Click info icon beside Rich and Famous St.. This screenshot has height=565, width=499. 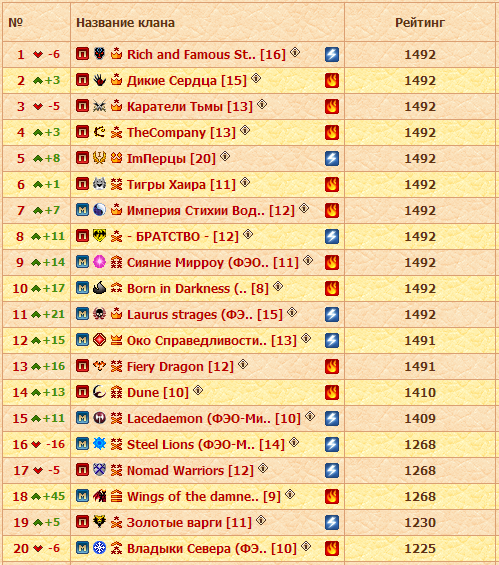pos(295,52)
